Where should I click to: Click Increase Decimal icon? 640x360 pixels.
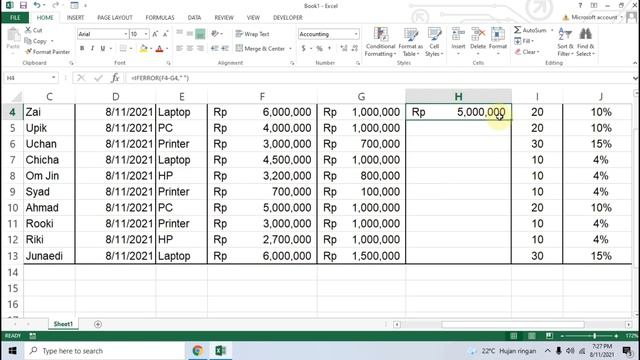pos(344,49)
